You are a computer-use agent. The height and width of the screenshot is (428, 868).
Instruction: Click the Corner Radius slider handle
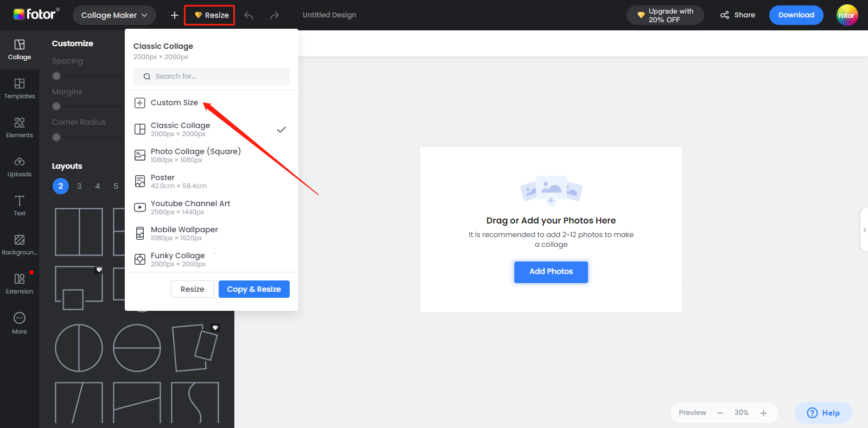[x=56, y=137]
